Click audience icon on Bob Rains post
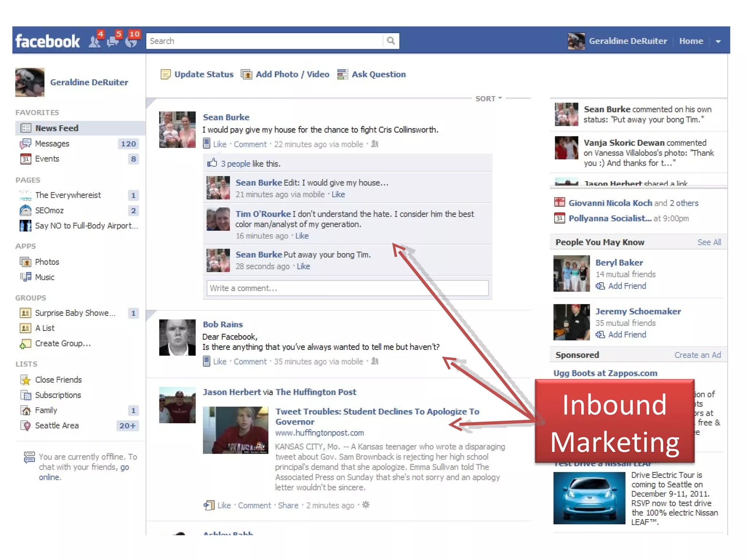This screenshot has width=747, height=560. 375,361
